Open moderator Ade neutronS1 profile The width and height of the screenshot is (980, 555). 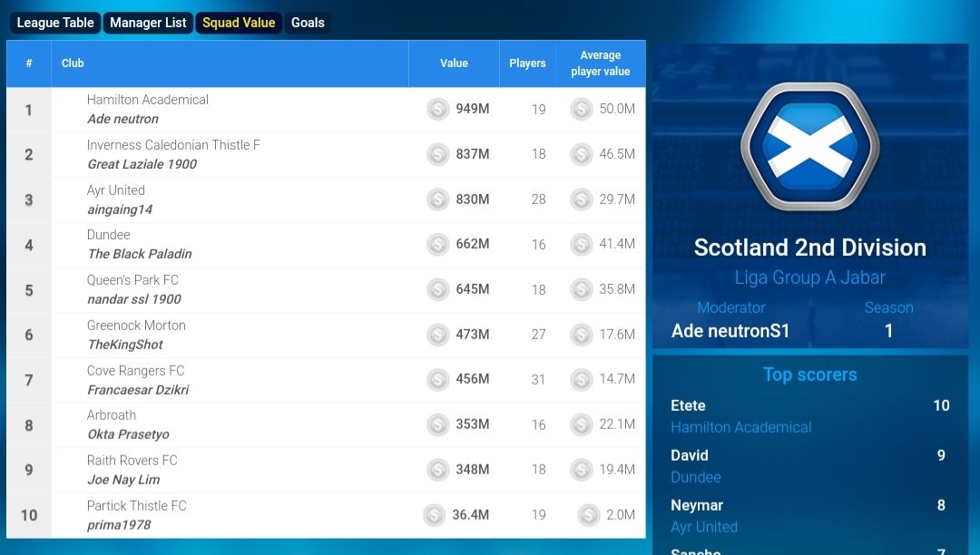tap(730, 331)
